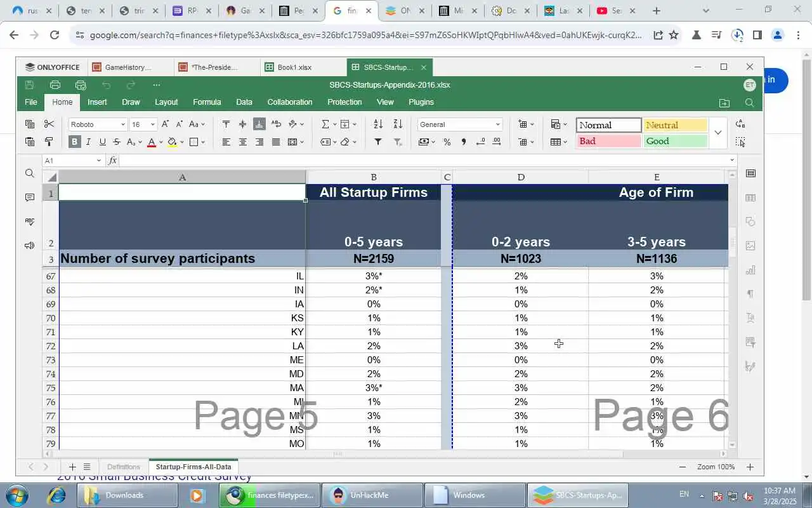812x508 pixels.
Task: Click the Copy icon in the toolbar
Action: [30, 124]
